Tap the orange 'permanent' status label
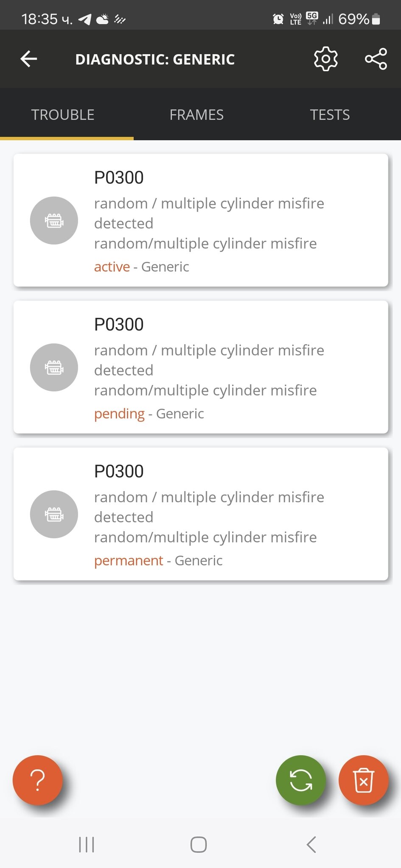401x868 pixels. (129, 561)
